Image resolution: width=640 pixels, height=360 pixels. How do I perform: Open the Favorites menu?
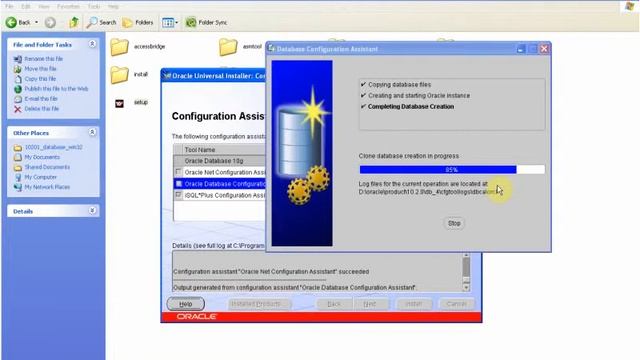point(68,7)
